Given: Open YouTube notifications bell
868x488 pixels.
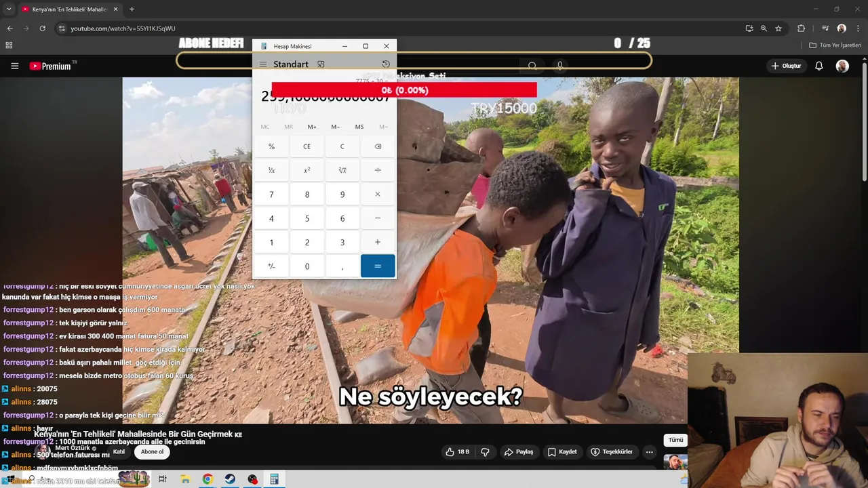Looking at the screenshot, I should pos(819,66).
